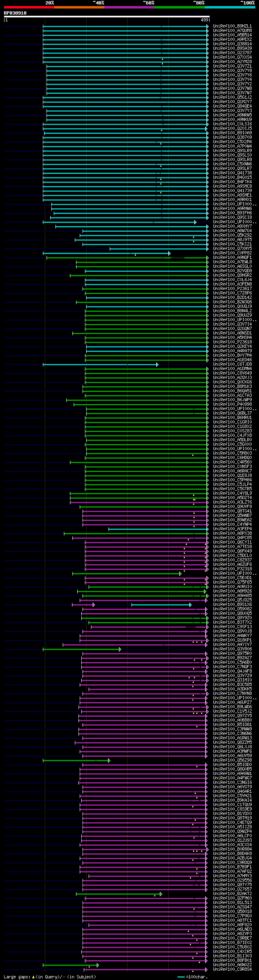Open the hit UniRef100_A7QUM8
Viewport: 259px width, 980px height.
pyautogui.click(x=232, y=31)
